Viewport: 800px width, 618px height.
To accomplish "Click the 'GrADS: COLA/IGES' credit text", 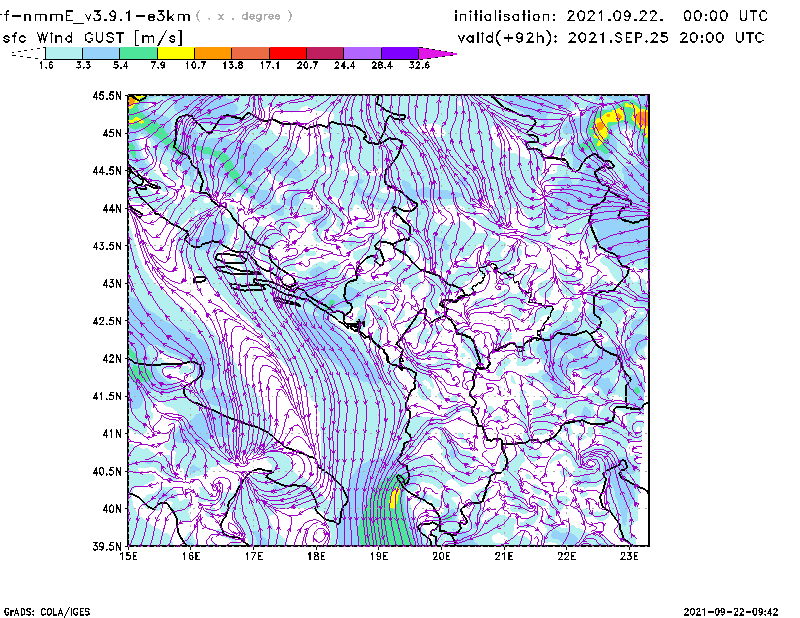I will click(47, 612).
